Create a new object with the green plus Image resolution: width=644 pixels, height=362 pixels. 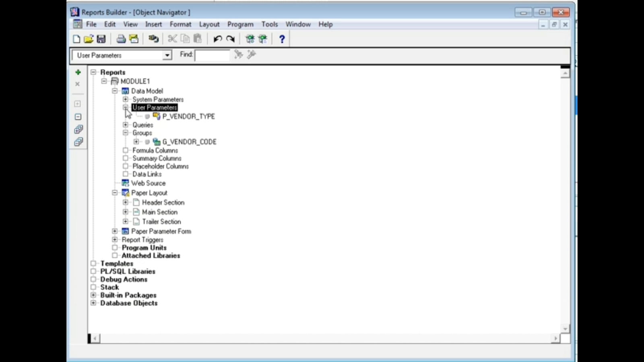pos(78,72)
